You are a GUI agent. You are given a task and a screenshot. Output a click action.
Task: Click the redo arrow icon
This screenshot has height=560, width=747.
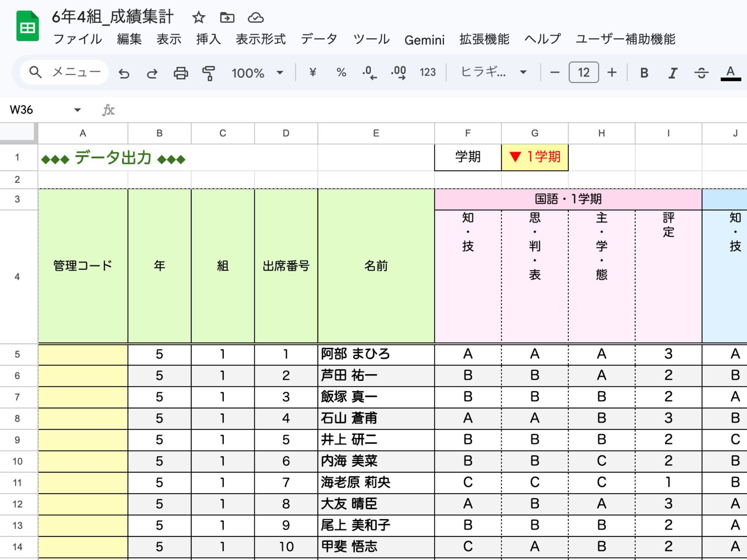[x=152, y=73]
